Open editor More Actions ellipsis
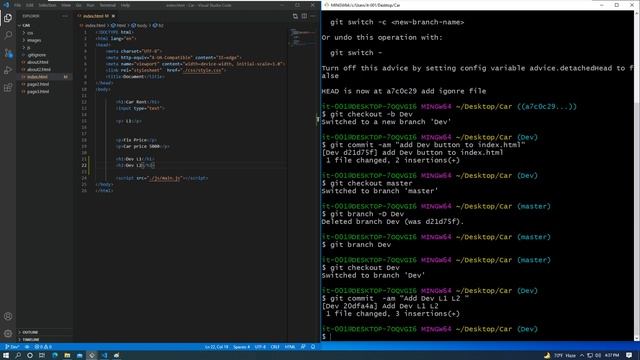This screenshot has width=640, height=360. (x=313, y=16)
